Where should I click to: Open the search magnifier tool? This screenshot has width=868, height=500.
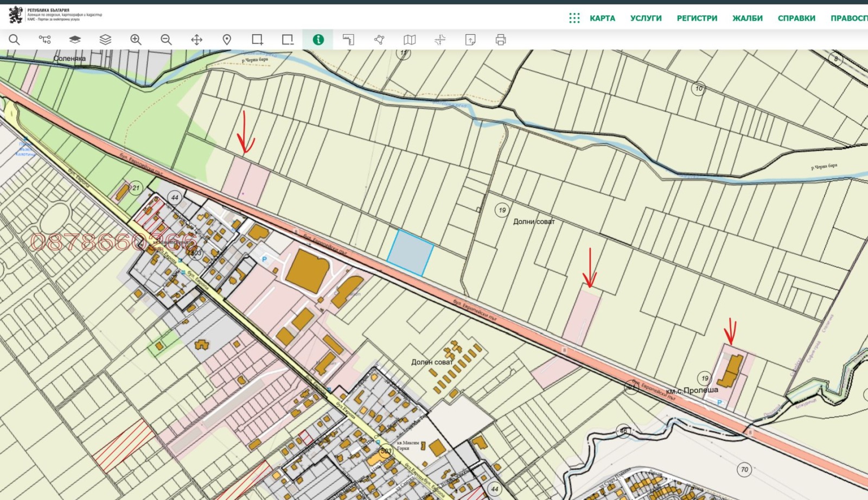pos(14,40)
